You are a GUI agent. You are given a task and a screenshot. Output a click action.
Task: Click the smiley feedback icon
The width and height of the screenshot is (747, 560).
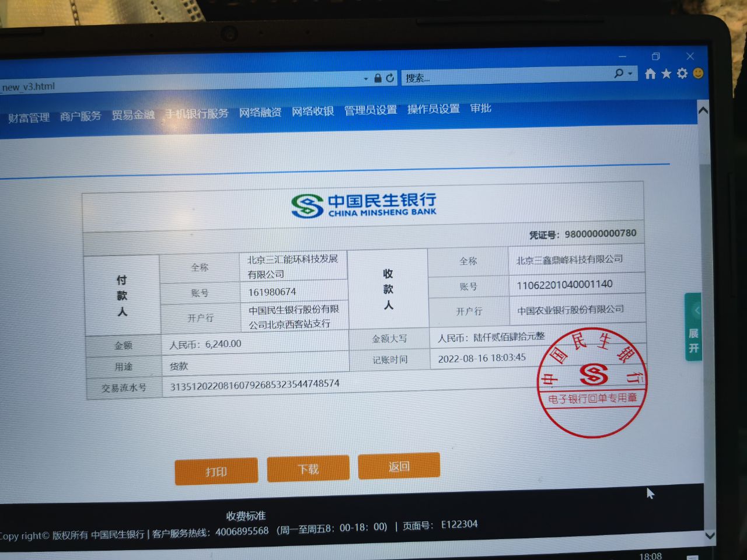tap(698, 73)
